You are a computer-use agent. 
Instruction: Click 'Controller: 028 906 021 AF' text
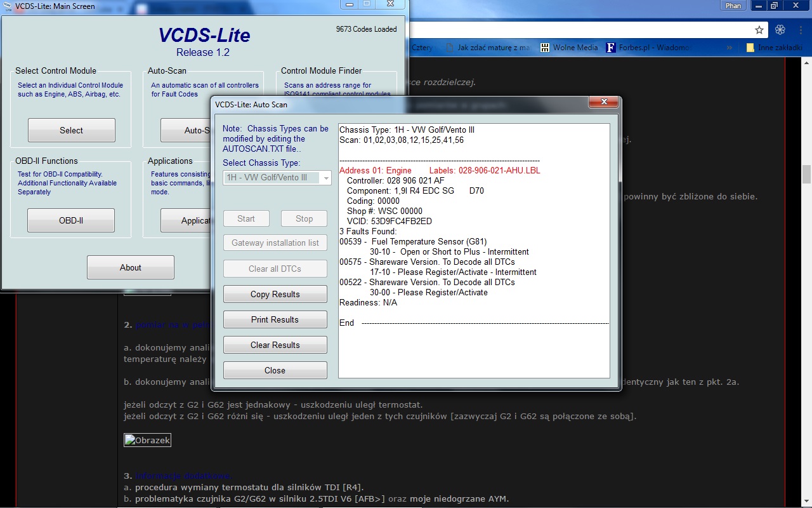[x=396, y=180]
